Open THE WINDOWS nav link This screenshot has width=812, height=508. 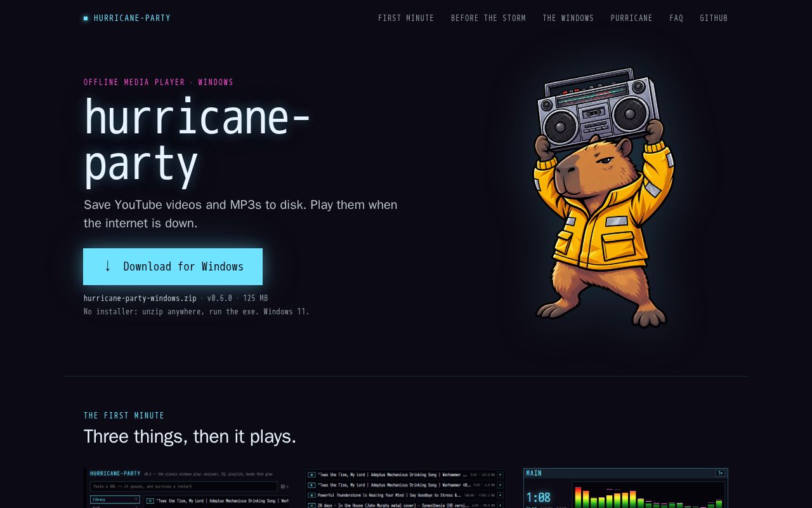[568, 18]
